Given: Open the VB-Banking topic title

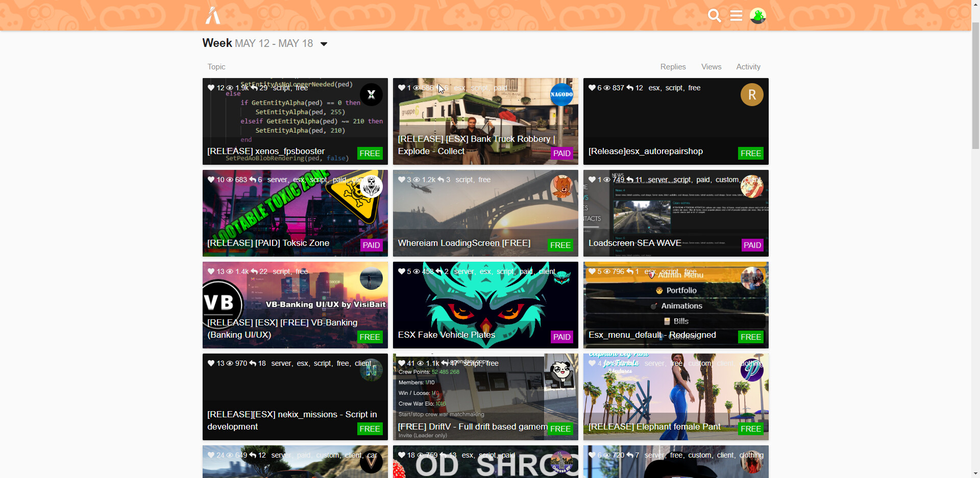Looking at the screenshot, I should click(282, 329).
